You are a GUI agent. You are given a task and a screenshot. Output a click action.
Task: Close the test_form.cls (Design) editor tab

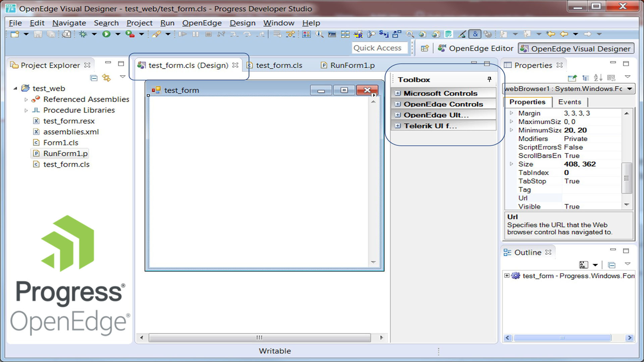(x=235, y=65)
